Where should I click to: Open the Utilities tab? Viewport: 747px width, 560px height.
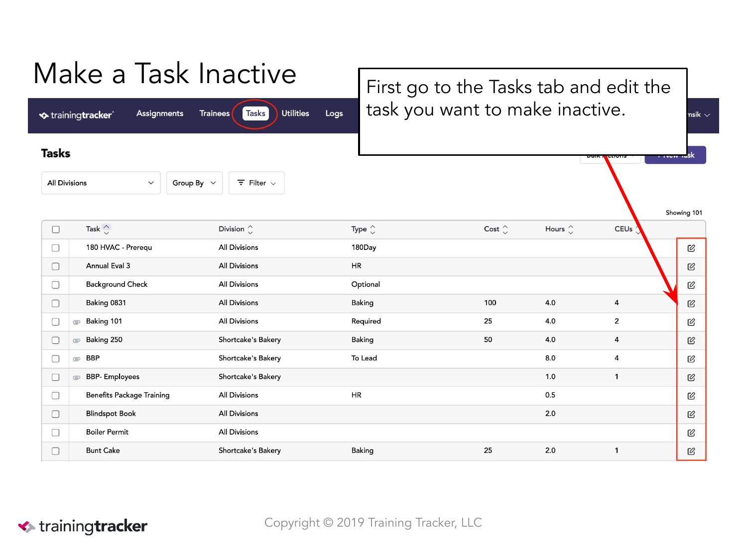(x=295, y=113)
